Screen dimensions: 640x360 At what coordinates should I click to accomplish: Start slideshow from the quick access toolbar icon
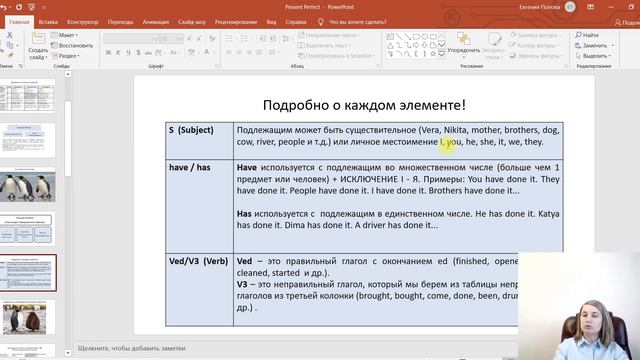coord(31,7)
